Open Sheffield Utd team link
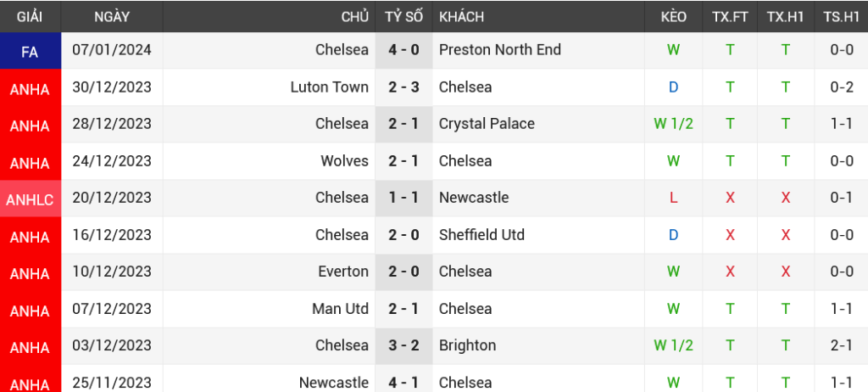Viewport: 868px width, 392px height. coord(481,235)
